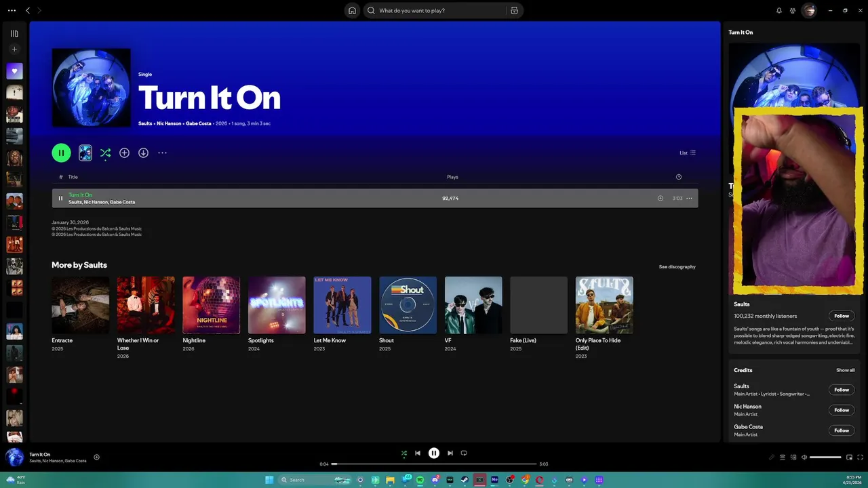The width and height of the screenshot is (868, 488).
Task: Toggle the lyrics microphone icon
Action: pos(771,457)
